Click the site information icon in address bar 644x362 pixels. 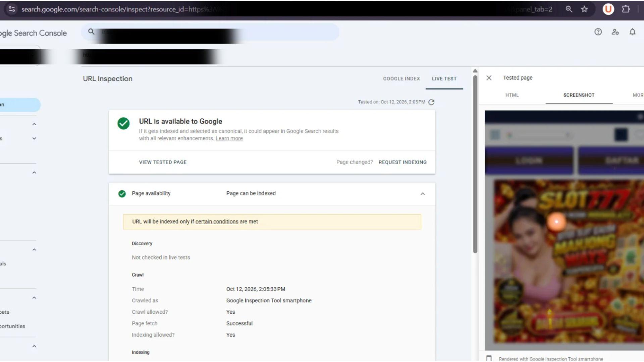[x=12, y=9]
